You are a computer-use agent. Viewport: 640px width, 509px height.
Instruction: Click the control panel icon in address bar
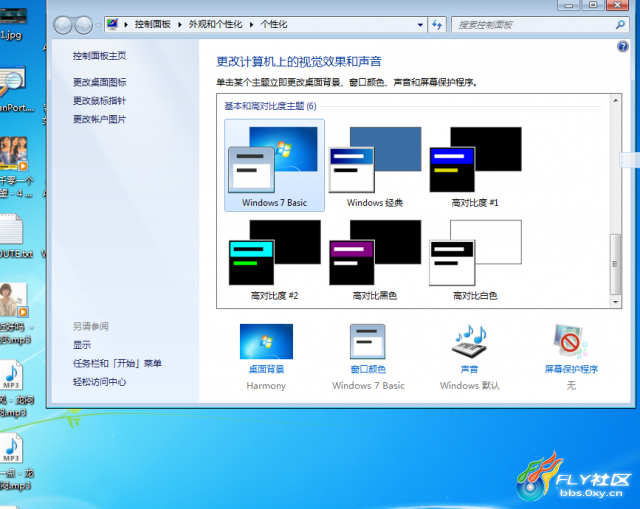(112, 24)
